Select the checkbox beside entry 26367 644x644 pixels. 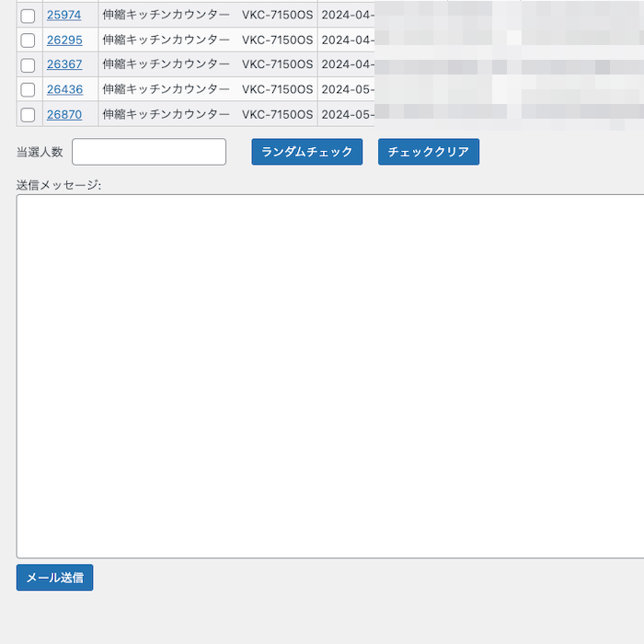[x=28, y=65]
